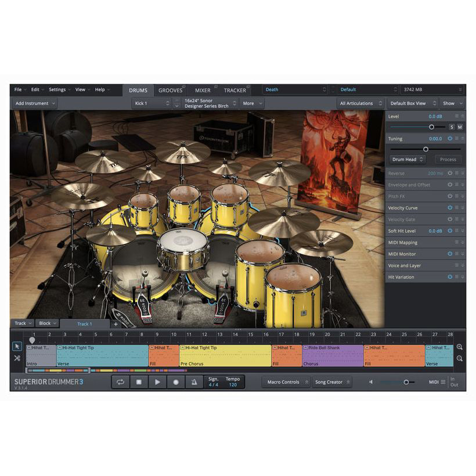Adjust the master volume slider
The image size is (476, 476).
pyautogui.click(x=406, y=382)
